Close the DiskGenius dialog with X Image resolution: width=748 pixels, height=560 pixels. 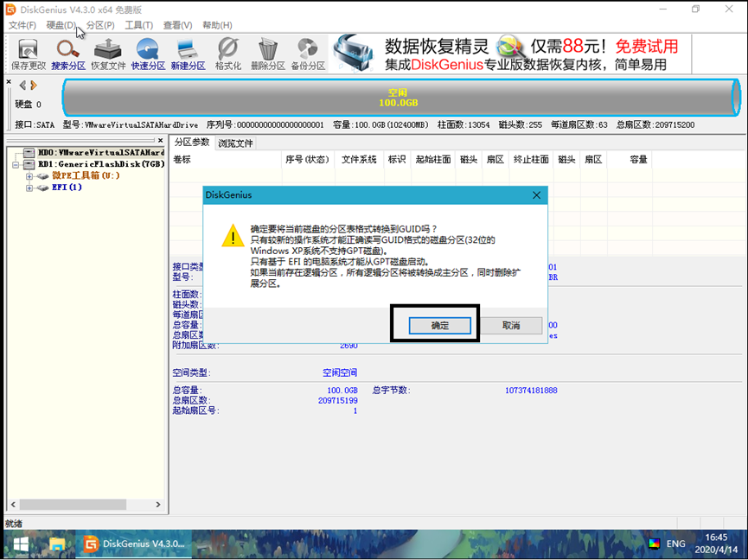(536, 195)
